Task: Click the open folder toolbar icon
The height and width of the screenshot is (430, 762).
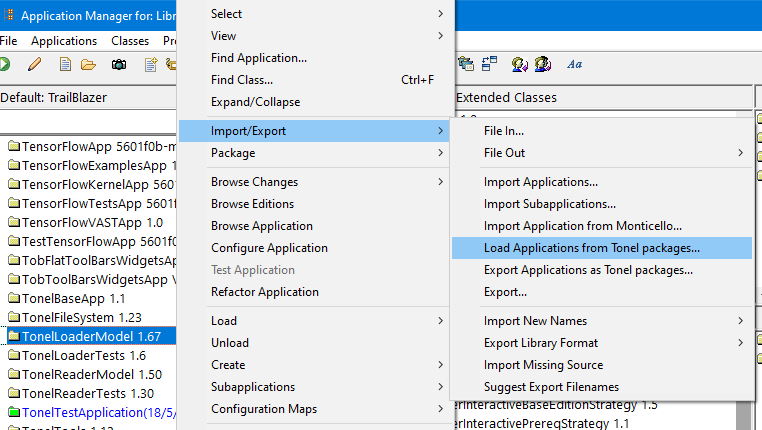Action: (x=89, y=65)
